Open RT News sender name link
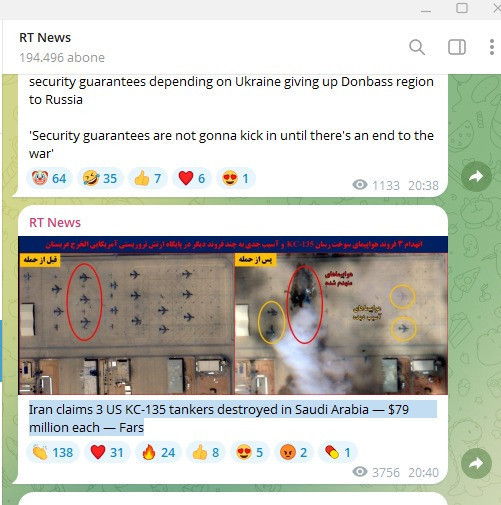Viewport: 501px width, 505px height. 55,222
